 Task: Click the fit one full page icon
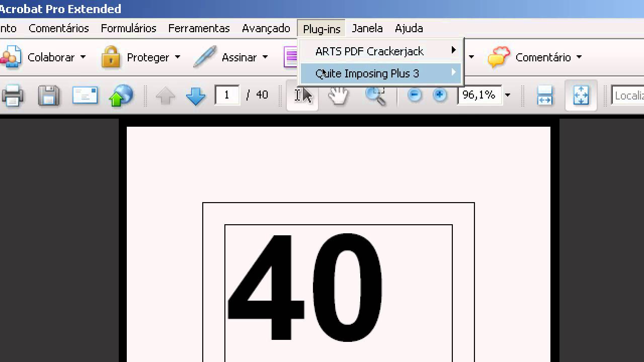[x=581, y=95]
